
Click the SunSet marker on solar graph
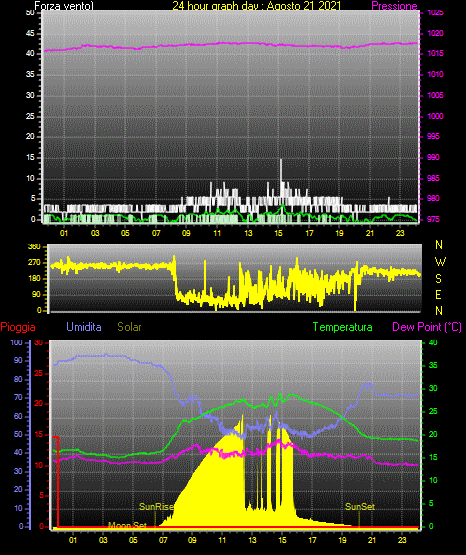tap(360, 507)
